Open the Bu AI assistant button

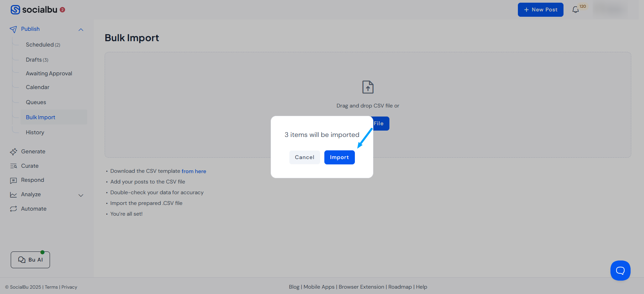30,260
